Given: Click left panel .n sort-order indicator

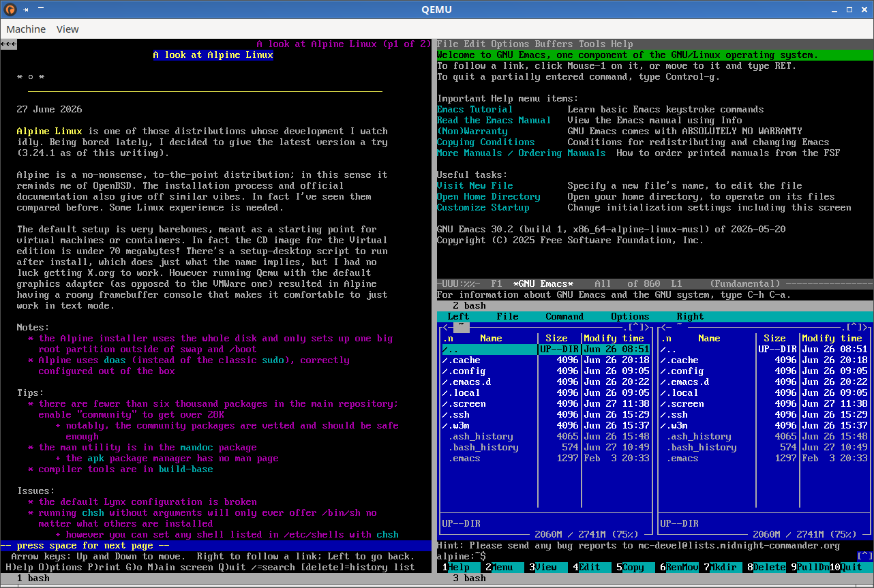Looking at the screenshot, I should point(448,339).
